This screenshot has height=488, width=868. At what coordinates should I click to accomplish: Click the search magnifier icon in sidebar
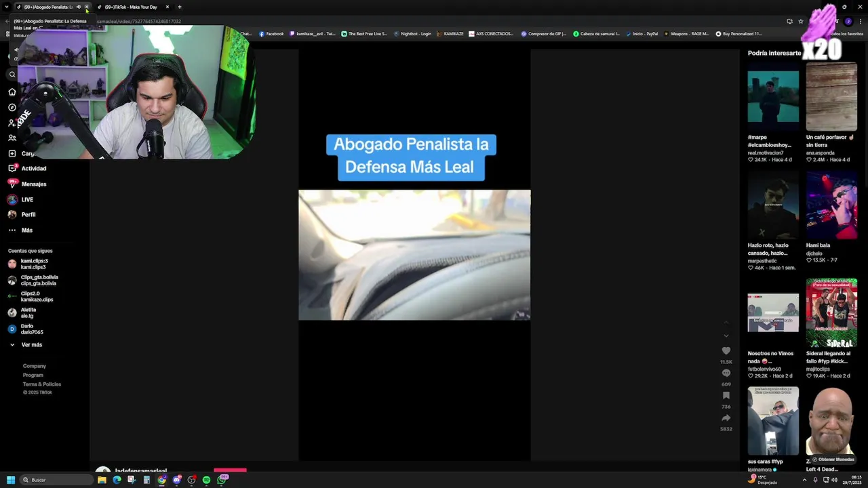pos(12,75)
